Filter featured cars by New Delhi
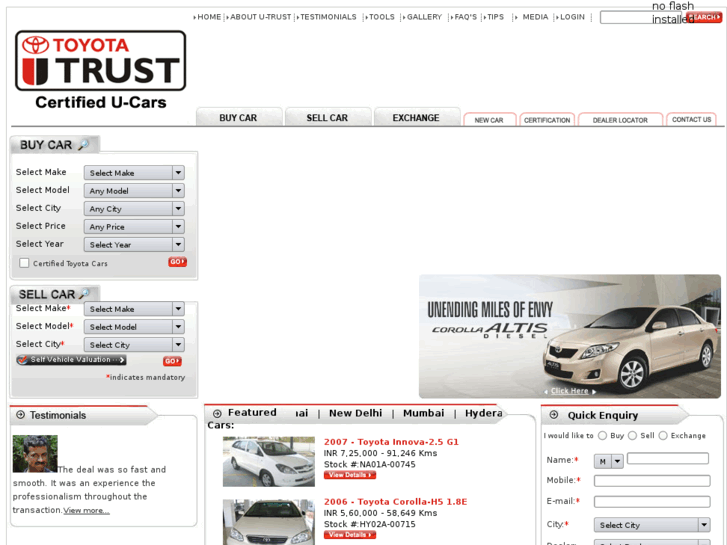 (356, 413)
